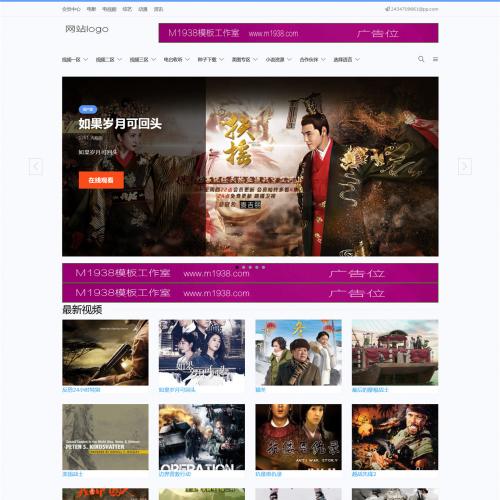Expand the 合作伙伴 dropdown menu

coord(312,60)
